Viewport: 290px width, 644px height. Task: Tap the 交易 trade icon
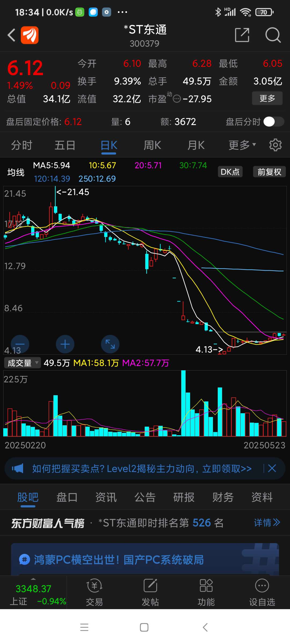click(x=94, y=586)
